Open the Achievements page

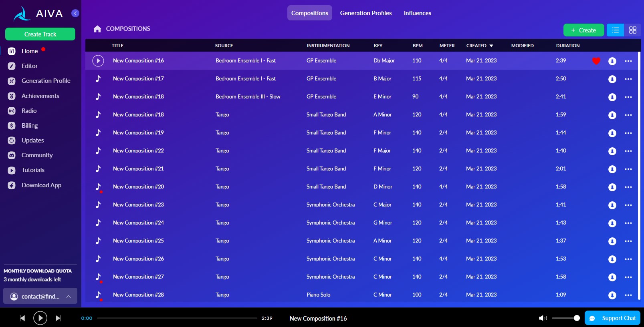40,96
